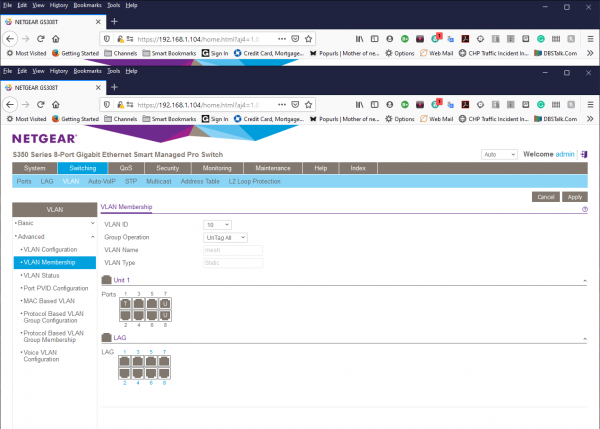The image size is (600, 429).
Task: Open L2 Loop Protection submenu link
Action: [254, 181]
